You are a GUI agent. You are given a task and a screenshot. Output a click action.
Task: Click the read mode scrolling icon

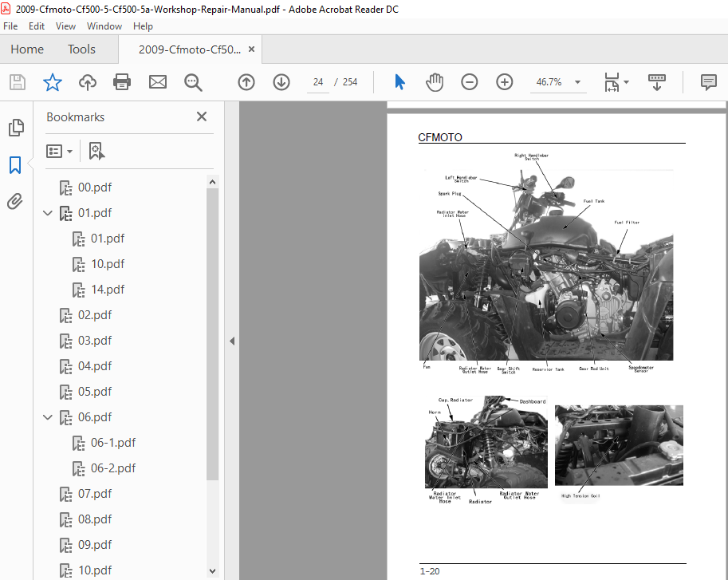(x=656, y=82)
